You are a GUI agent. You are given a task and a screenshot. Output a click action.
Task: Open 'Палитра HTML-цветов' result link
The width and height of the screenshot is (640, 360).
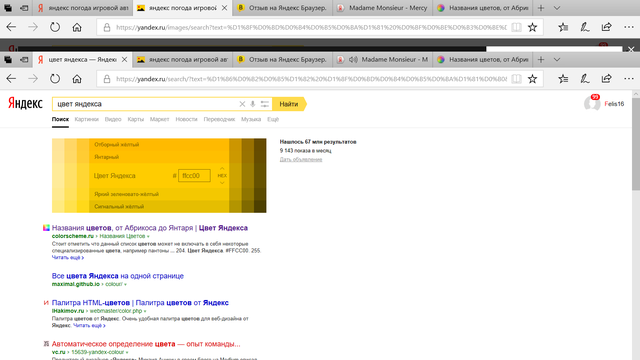pyautogui.click(x=140, y=303)
